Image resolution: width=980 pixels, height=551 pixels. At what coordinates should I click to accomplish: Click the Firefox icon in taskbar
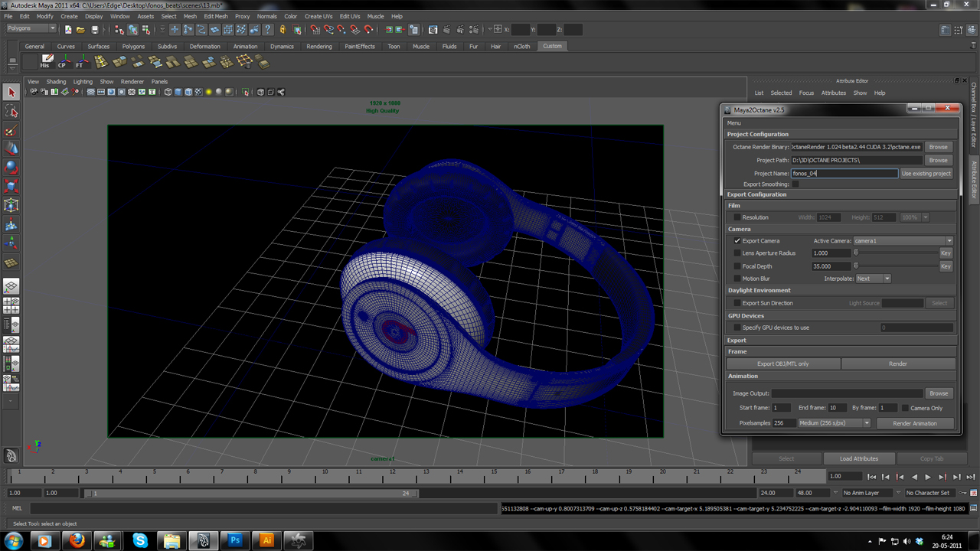76,540
